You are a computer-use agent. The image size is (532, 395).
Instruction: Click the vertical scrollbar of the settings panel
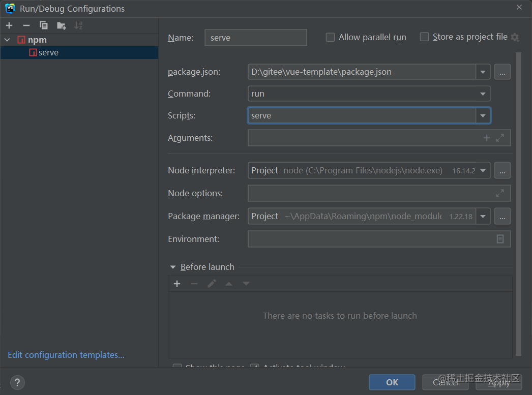pos(518,203)
